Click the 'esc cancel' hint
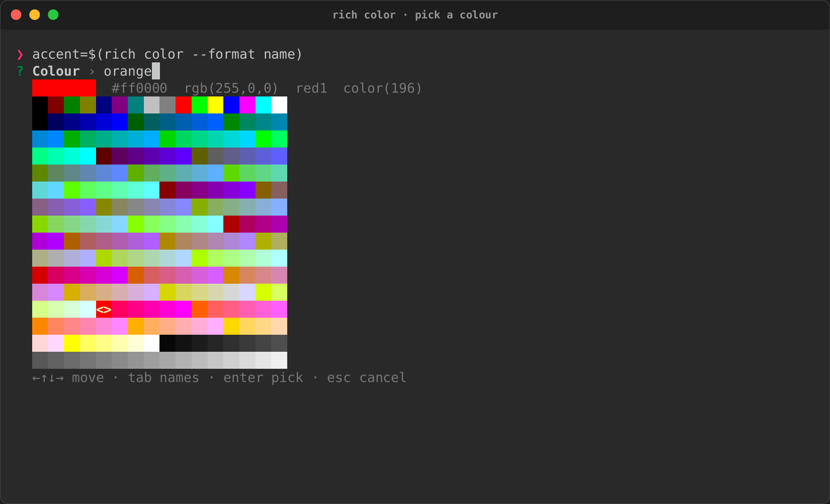The height and width of the screenshot is (504, 830). [x=366, y=378]
